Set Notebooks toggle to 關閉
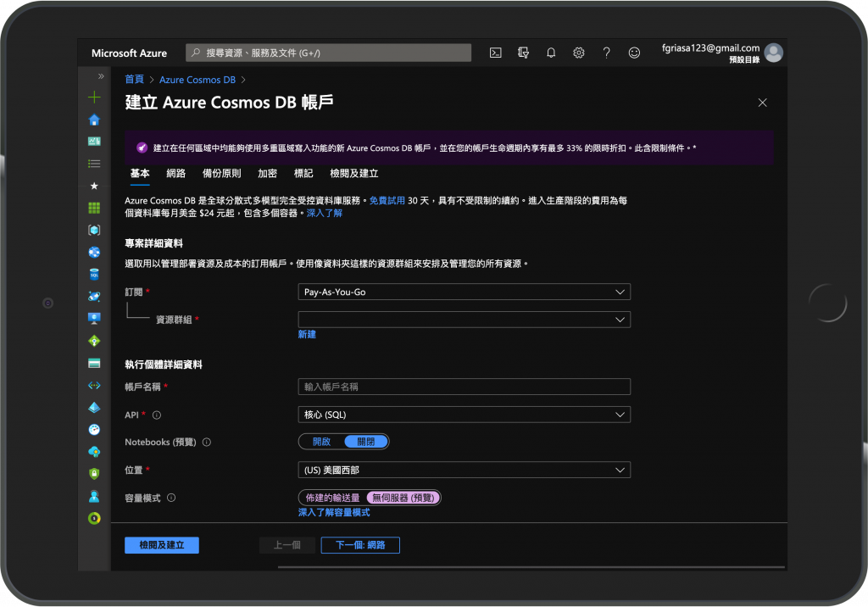The image size is (868, 607). (x=366, y=442)
